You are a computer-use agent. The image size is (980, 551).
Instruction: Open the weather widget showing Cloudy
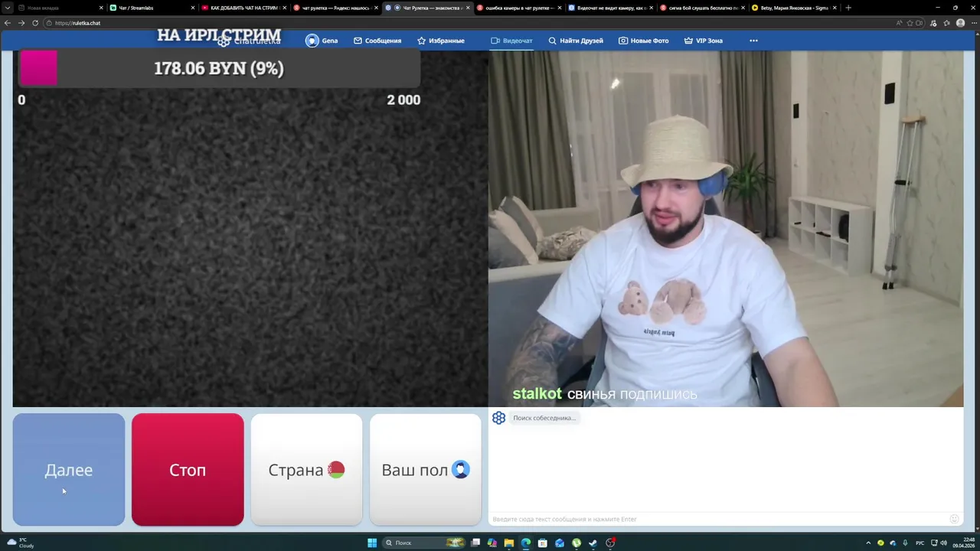tap(21, 543)
